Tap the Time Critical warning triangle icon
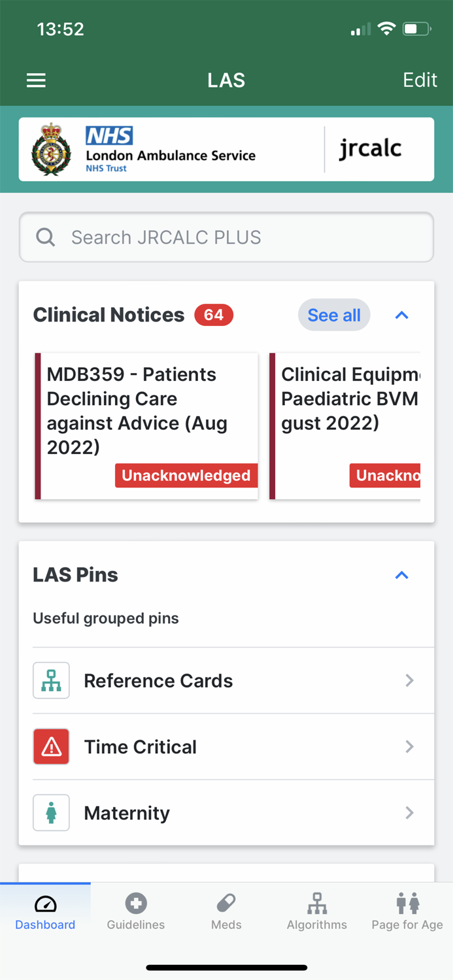 point(51,747)
